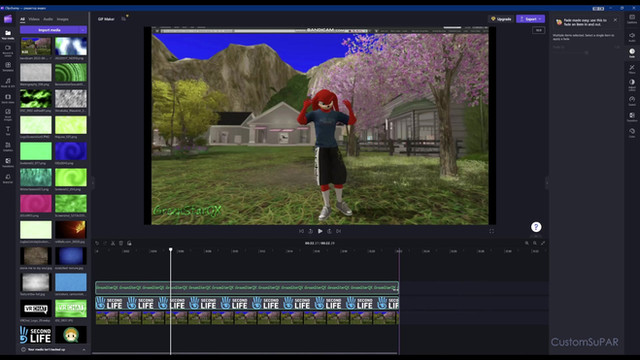This screenshot has width=640, height=360.
Task: Collapse the right property panel
Action: click(x=547, y=182)
